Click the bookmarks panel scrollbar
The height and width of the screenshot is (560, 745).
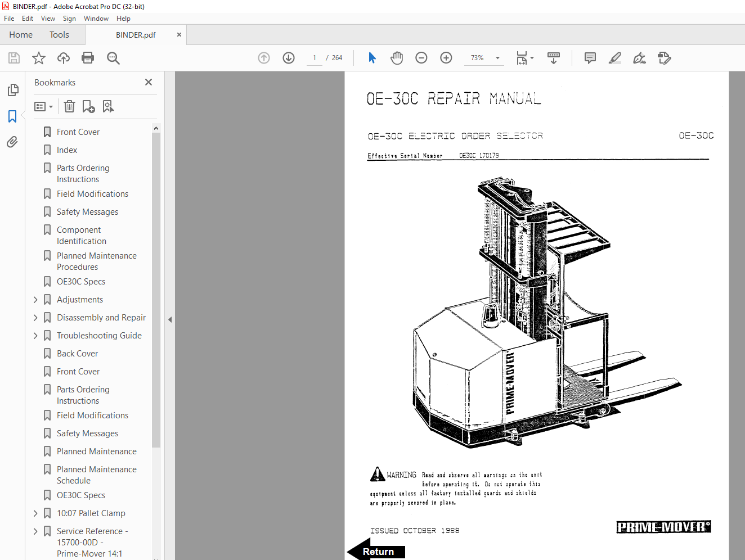click(156, 290)
